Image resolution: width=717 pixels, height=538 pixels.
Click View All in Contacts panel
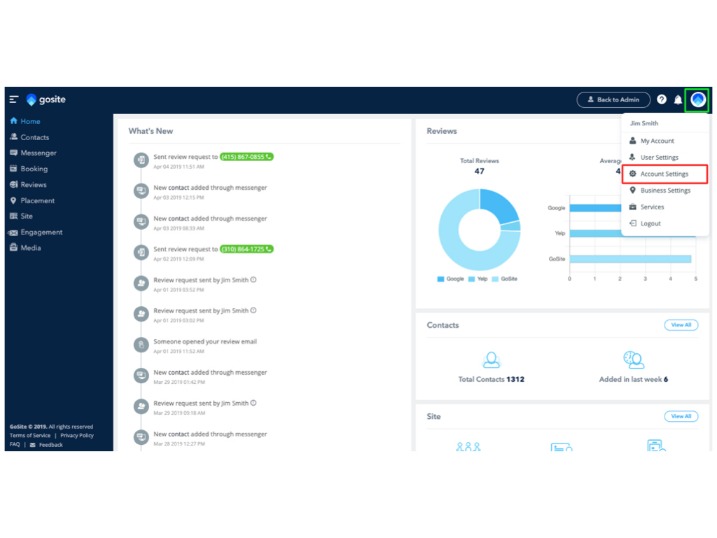[x=681, y=325]
